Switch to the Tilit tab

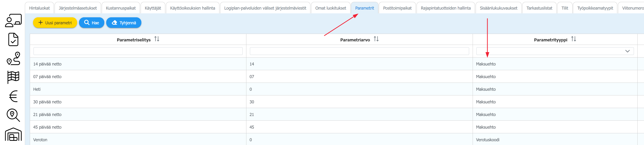[x=565, y=8]
